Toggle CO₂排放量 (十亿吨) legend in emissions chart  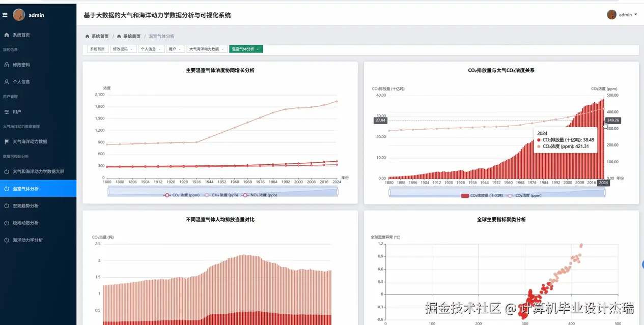click(x=482, y=195)
